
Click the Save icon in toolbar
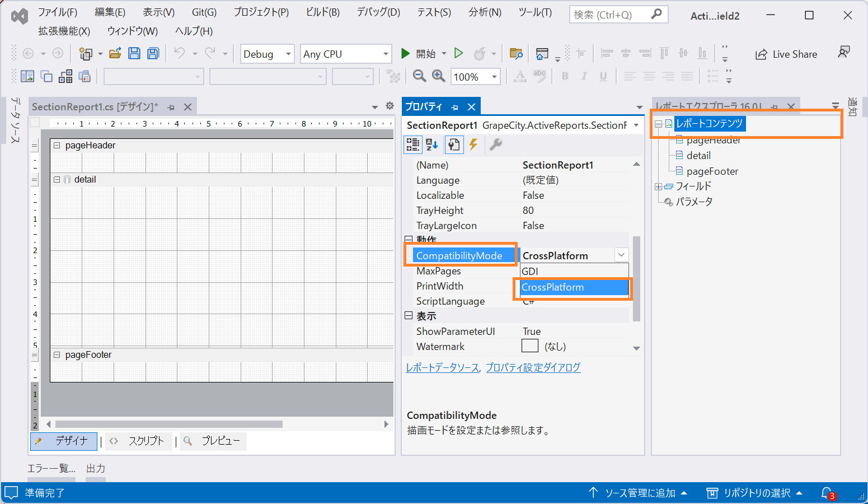[x=134, y=54]
